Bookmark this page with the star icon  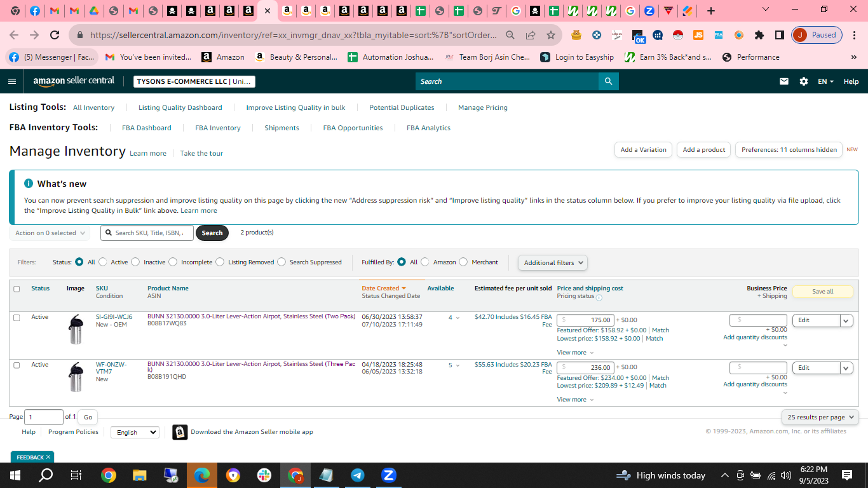coord(551,35)
